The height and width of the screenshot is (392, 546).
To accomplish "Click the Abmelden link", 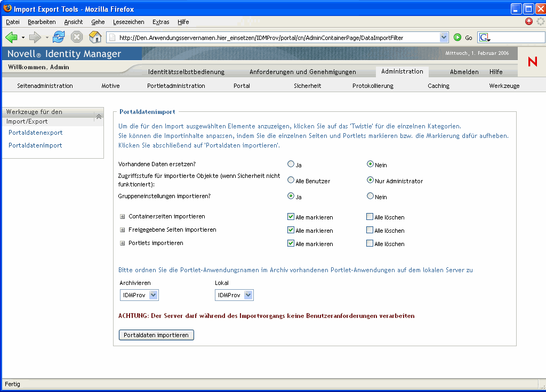I will point(464,72).
